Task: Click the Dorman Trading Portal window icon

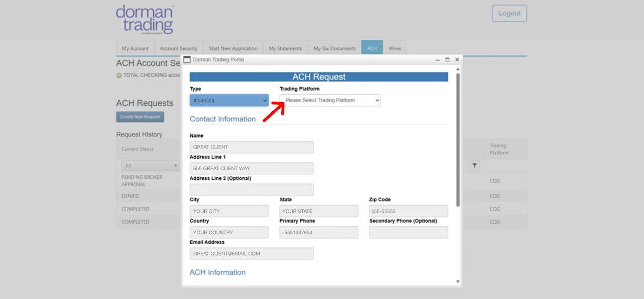Action: click(x=187, y=59)
